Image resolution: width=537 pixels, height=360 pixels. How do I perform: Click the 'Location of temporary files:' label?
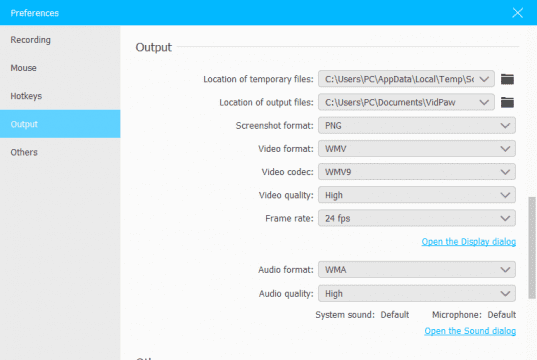point(258,79)
